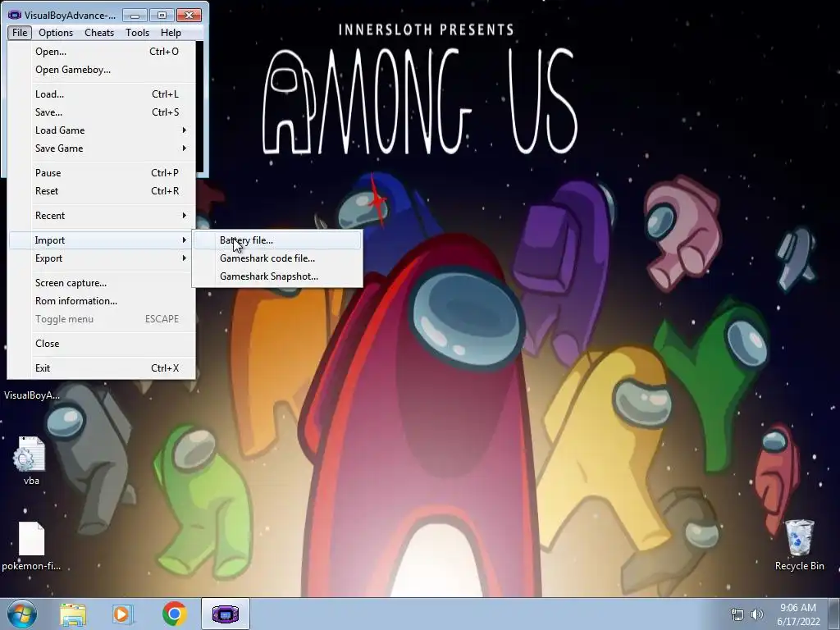Choose Open Gameboy... menu entry
Screen dimensions: 840x630
tap(102, 70)
